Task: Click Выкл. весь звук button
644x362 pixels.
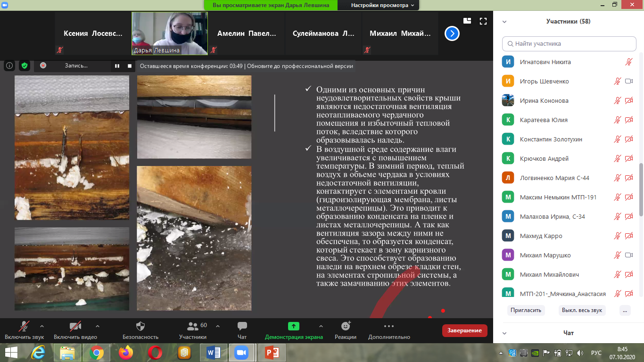Action: pyautogui.click(x=582, y=311)
